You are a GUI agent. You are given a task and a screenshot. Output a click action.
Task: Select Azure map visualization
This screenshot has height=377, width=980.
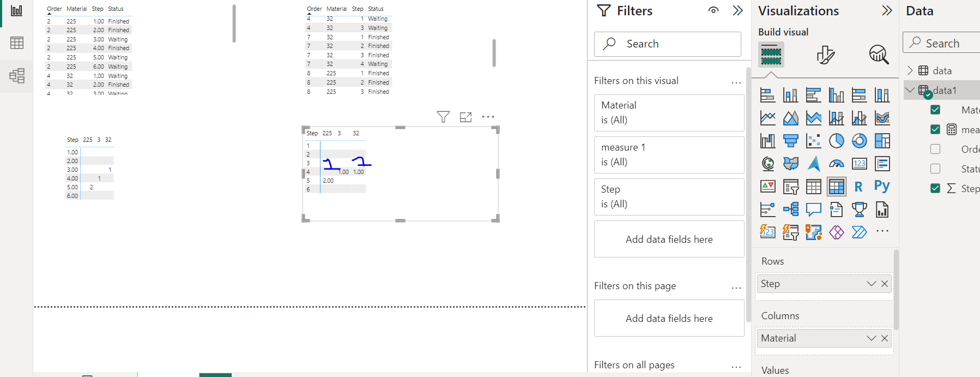coord(813,164)
